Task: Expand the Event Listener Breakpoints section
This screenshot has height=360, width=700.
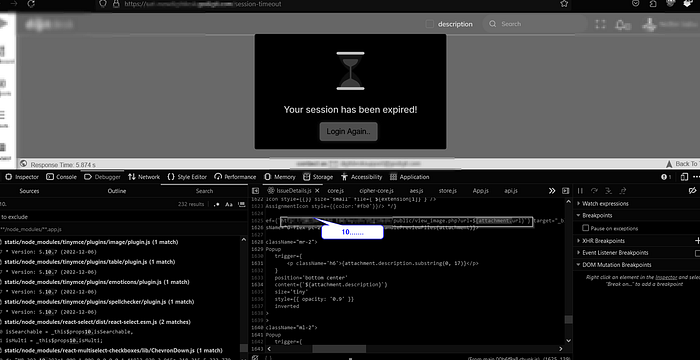Action: pyautogui.click(x=615, y=253)
